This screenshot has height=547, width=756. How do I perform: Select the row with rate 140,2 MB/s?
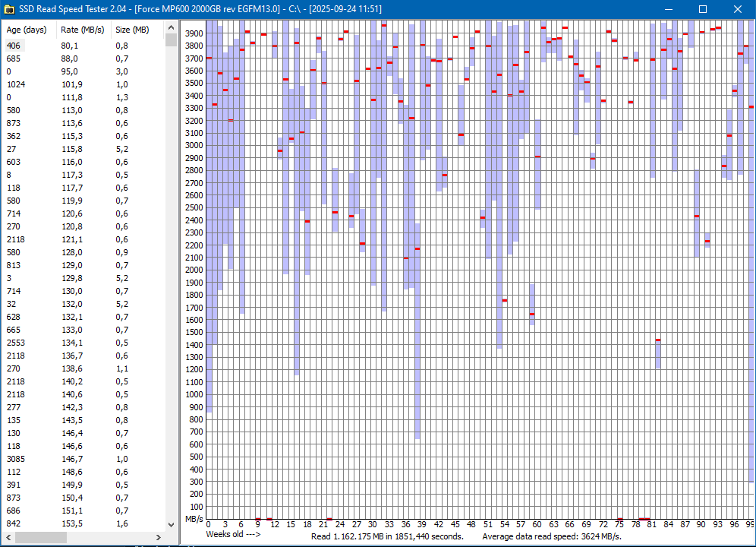tap(83, 381)
